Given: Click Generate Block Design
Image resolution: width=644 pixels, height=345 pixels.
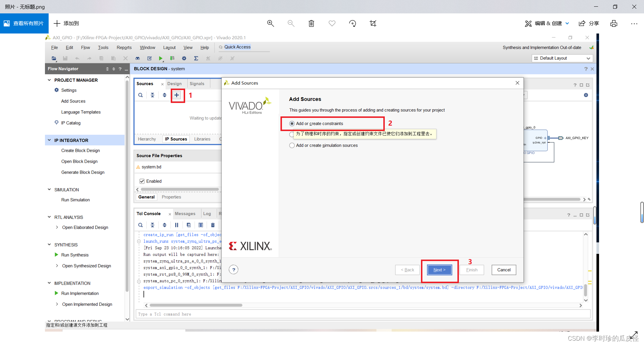Looking at the screenshot, I should pos(83,172).
